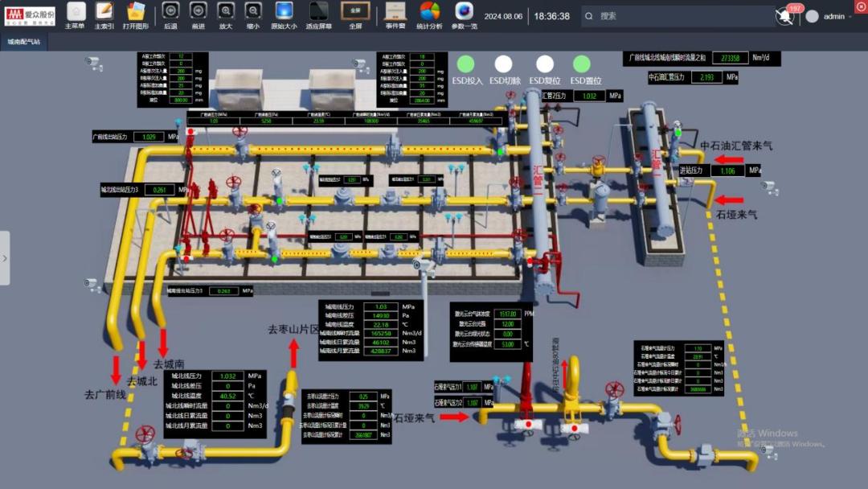
Task: Select the red handwheel valve below 去广前线
Action: click(145, 435)
